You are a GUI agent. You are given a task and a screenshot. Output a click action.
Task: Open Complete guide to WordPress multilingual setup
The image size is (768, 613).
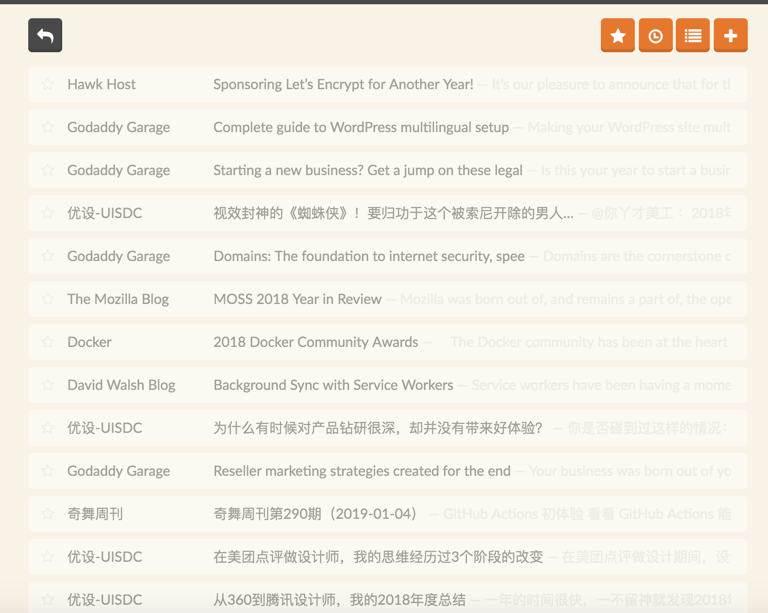click(361, 127)
